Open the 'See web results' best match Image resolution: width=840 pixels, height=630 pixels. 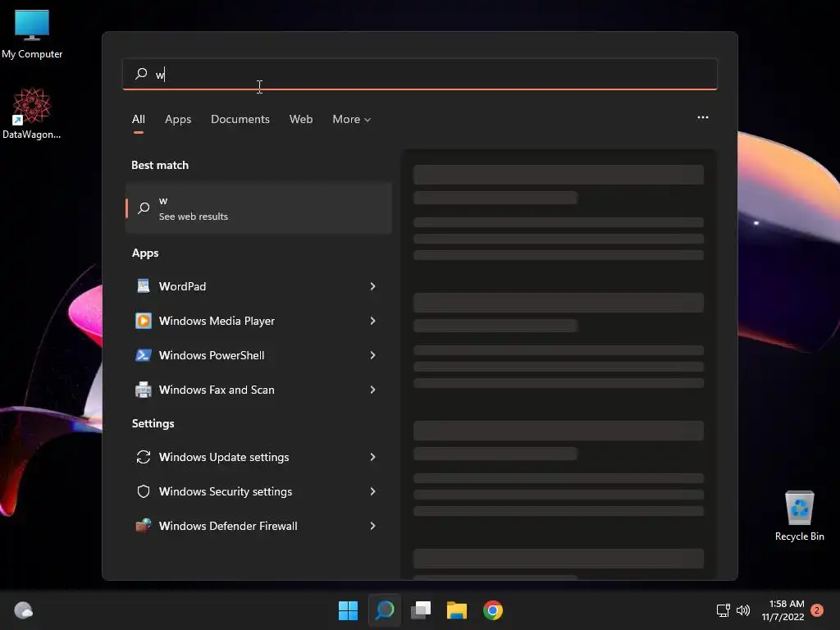tap(258, 208)
